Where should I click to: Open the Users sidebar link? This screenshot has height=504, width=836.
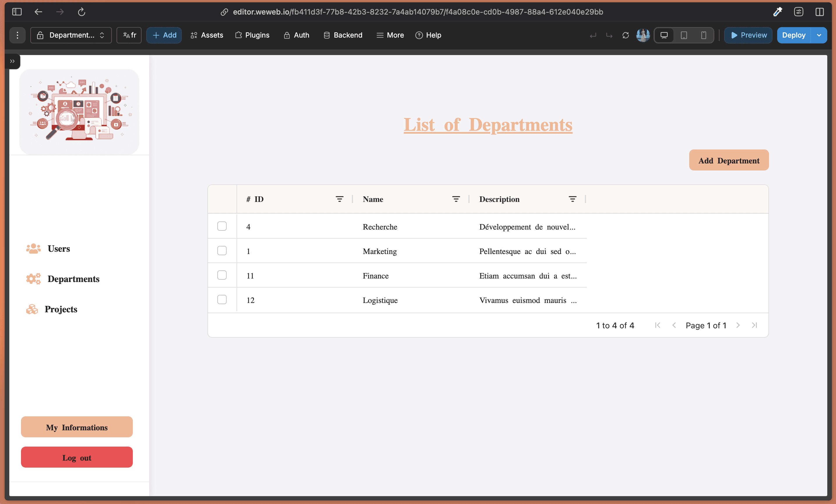[x=59, y=249]
